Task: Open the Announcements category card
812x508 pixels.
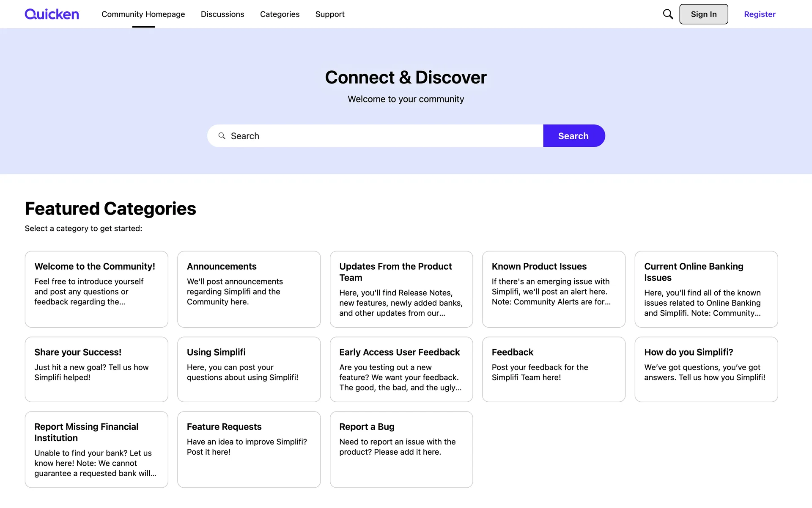Action: (249, 289)
